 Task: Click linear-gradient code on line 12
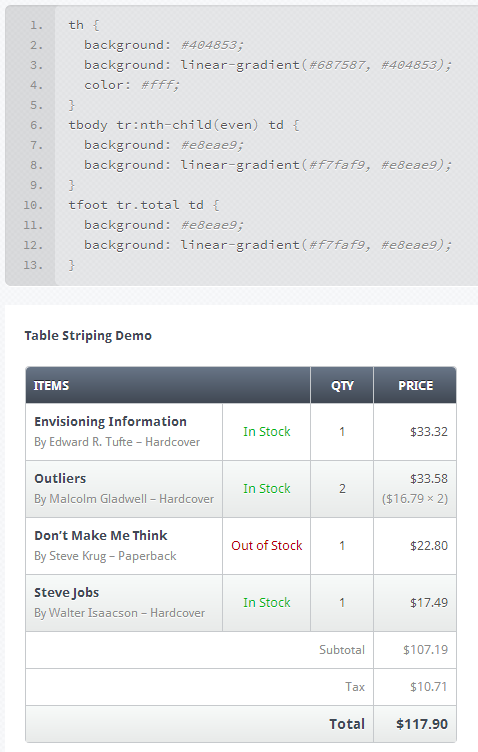click(316, 246)
